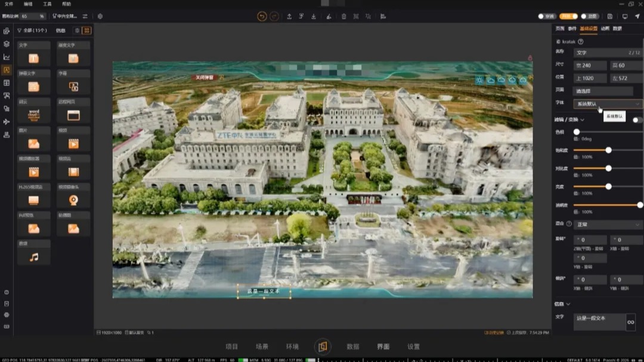Select the table grid icon in left sidebar
Viewport: 644px width, 362px height.
coord(7,82)
